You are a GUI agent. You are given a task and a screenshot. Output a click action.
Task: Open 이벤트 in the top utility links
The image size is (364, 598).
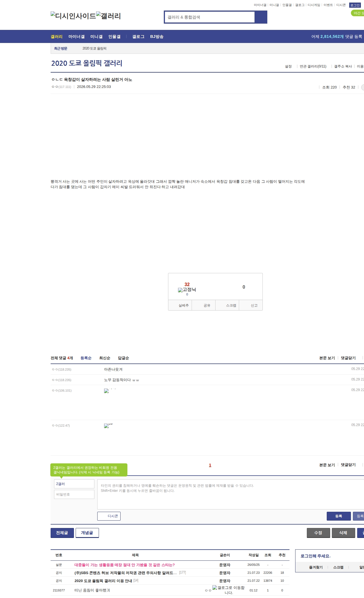click(328, 5)
